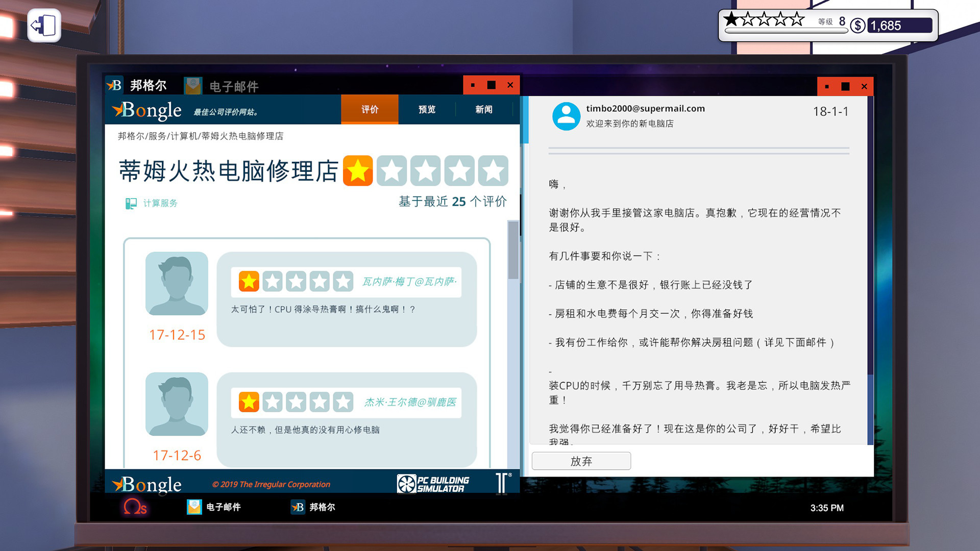
Task: Click the timbo2000 sender avatar
Action: 566,116
